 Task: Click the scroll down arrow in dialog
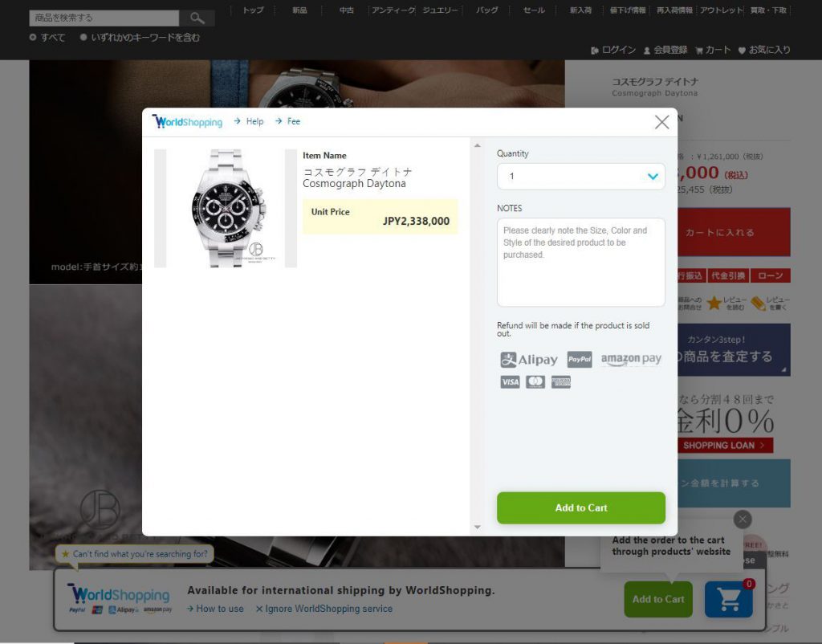click(x=477, y=527)
